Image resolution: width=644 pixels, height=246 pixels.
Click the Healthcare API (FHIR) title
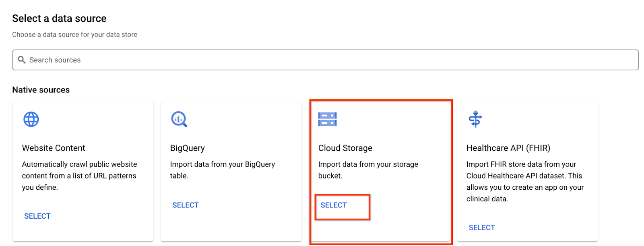[508, 148]
